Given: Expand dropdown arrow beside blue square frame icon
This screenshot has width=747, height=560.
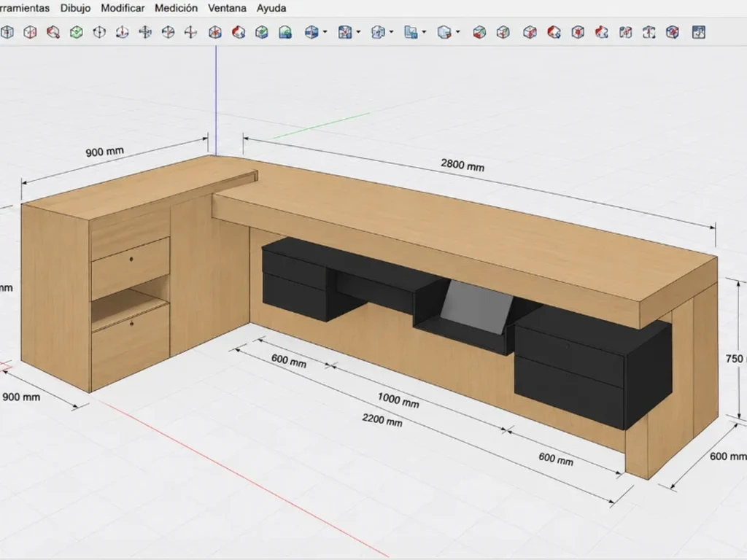Looking at the screenshot, I should 358,32.
